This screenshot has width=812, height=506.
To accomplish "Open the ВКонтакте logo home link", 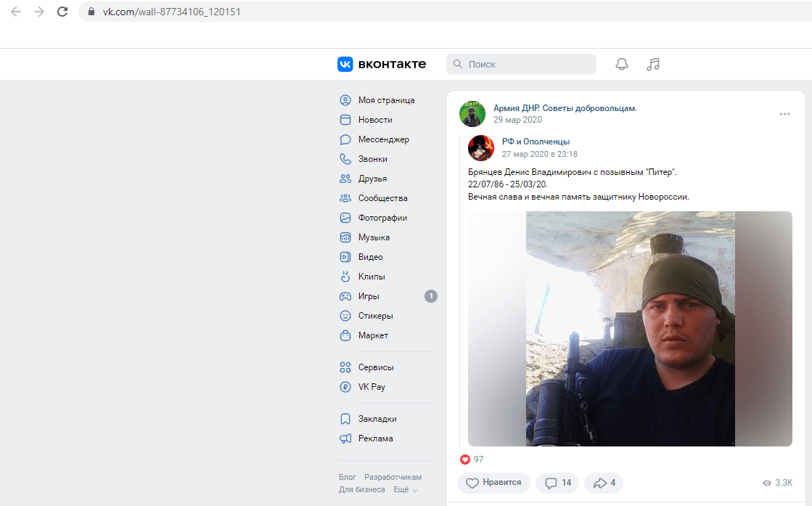I will pos(382,64).
